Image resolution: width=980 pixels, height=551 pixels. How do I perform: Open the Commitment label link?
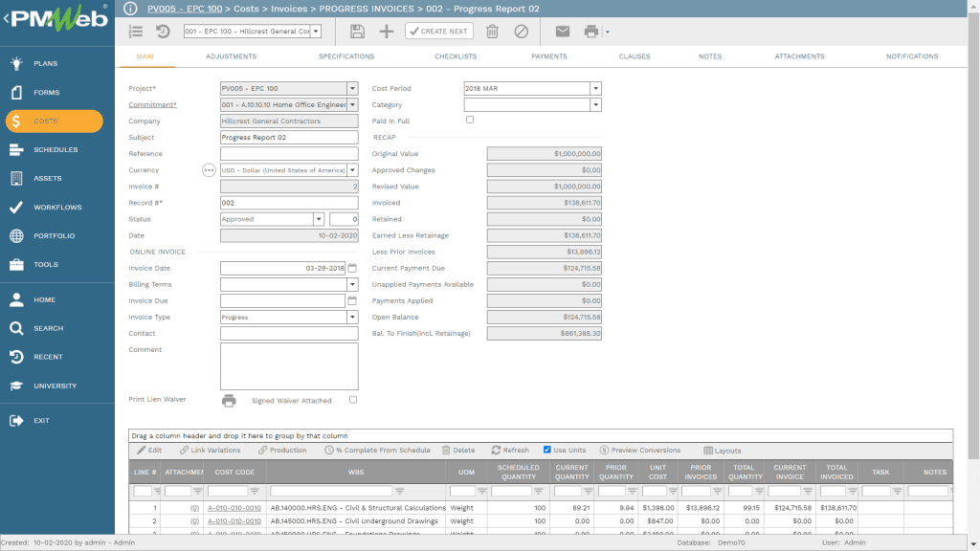152,104
